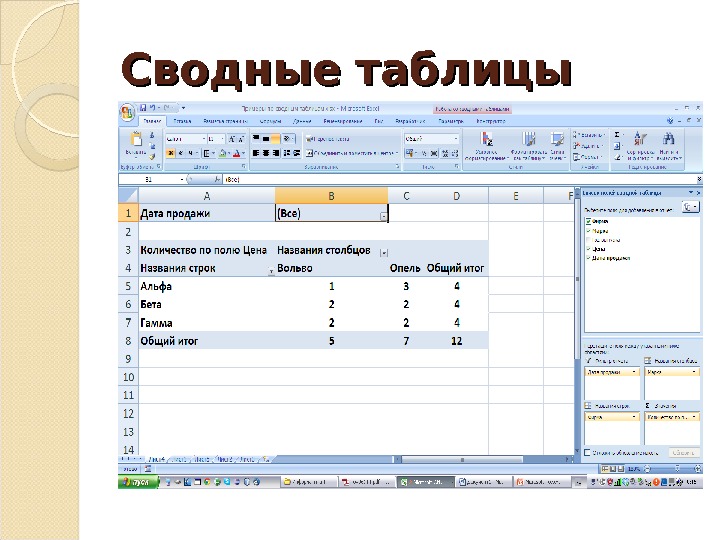Open the number format dropdown
Viewport: 720px width, 540px height.
click(456, 139)
